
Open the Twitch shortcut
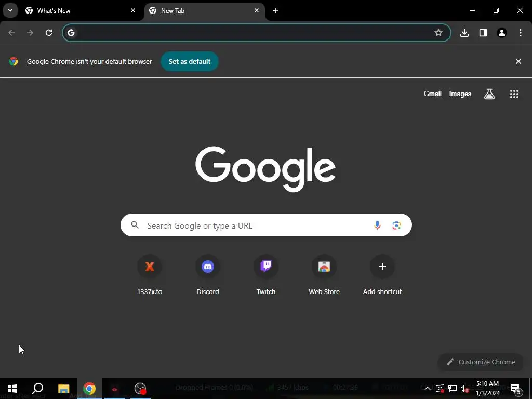266,275
